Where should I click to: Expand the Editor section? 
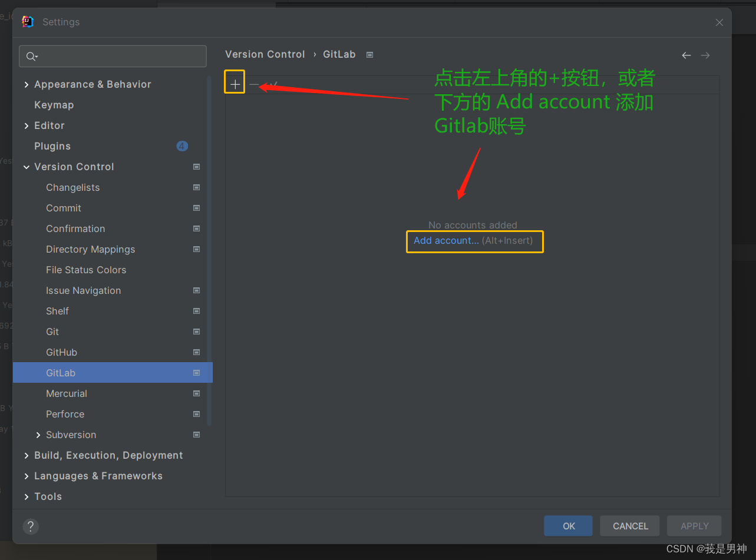click(x=27, y=126)
